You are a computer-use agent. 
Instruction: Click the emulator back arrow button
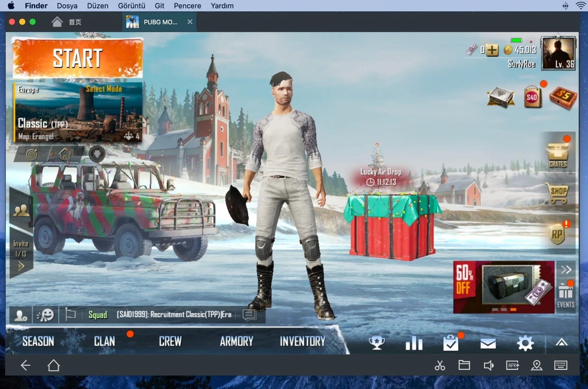coord(25,365)
